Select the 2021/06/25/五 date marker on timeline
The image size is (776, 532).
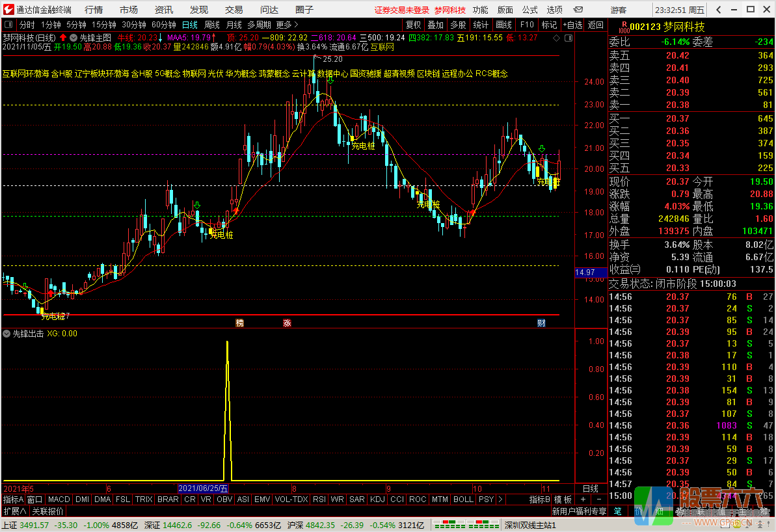point(204,488)
